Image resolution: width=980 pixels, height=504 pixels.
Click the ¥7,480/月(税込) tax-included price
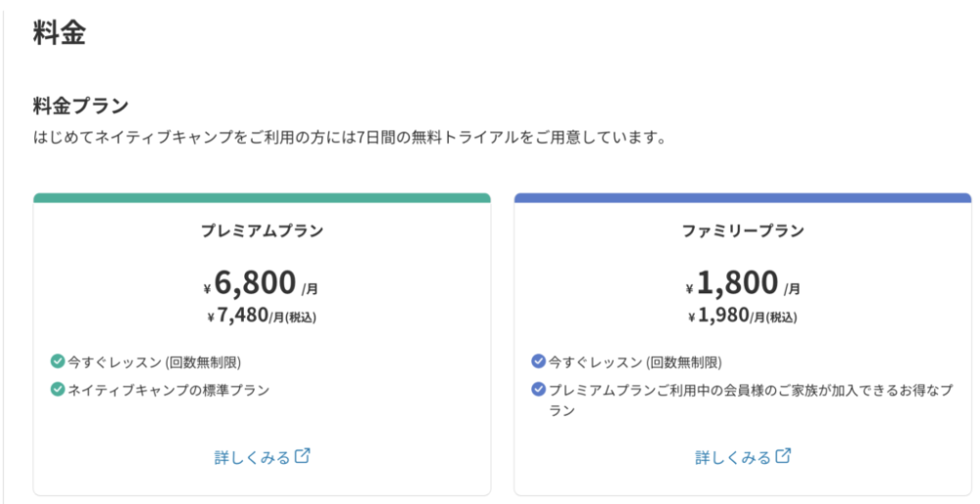click(262, 316)
